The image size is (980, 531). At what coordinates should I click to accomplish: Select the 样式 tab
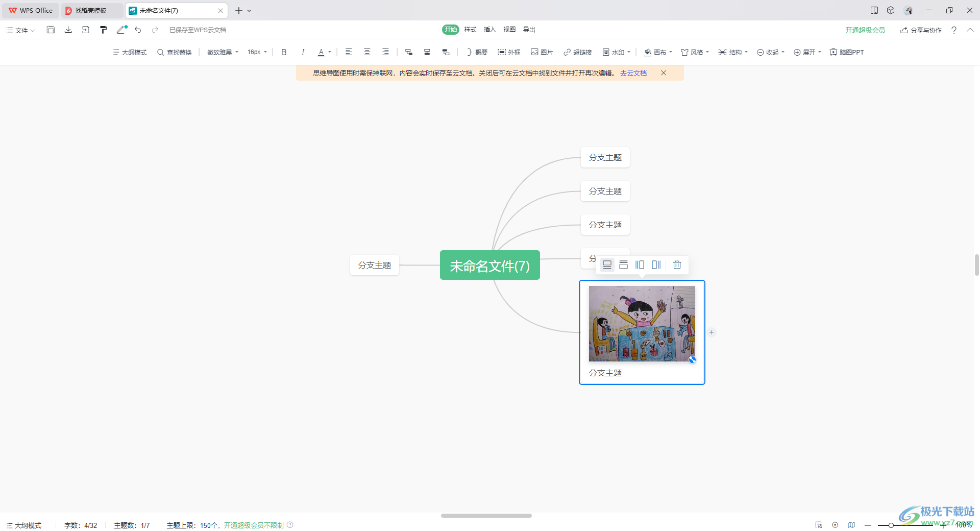(x=470, y=30)
